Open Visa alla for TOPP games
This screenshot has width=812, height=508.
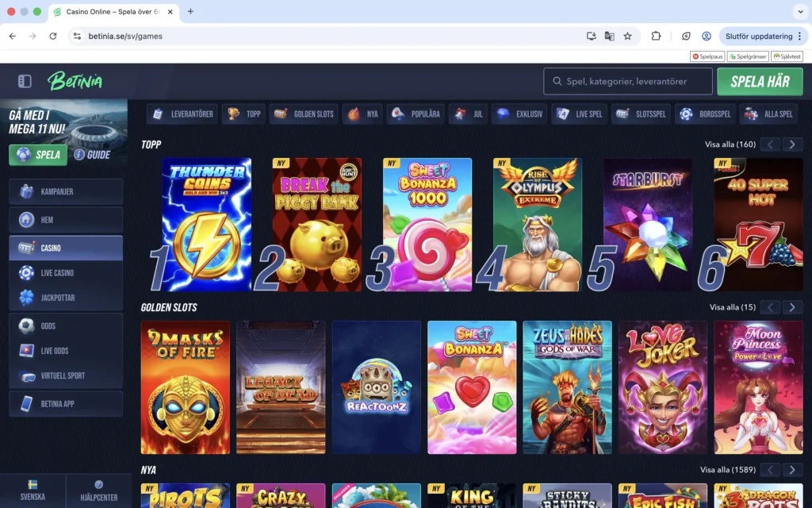point(730,144)
